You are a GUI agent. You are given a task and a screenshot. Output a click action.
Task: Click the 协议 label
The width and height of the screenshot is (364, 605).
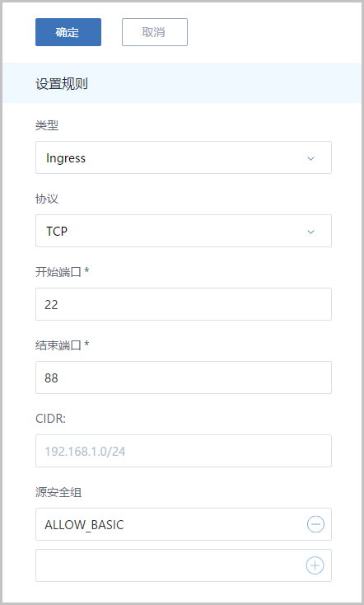pos(47,199)
